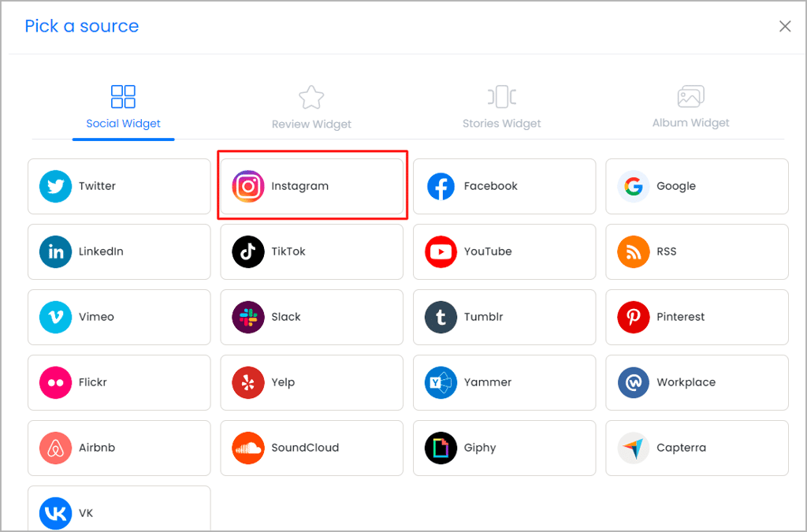The width and height of the screenshot is (807, 532).
Task: Select the Instagram source
Action: (311, 186)
